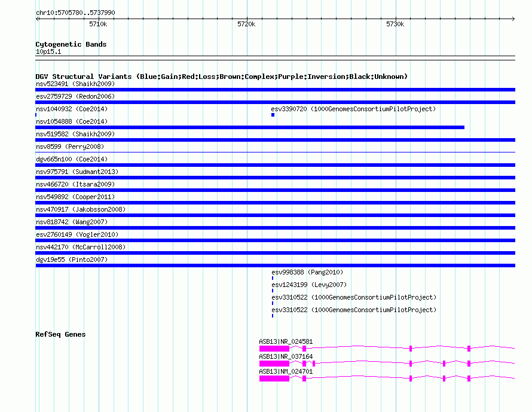Open the Cytogenetic Bands track title

(x=71, y=44)
